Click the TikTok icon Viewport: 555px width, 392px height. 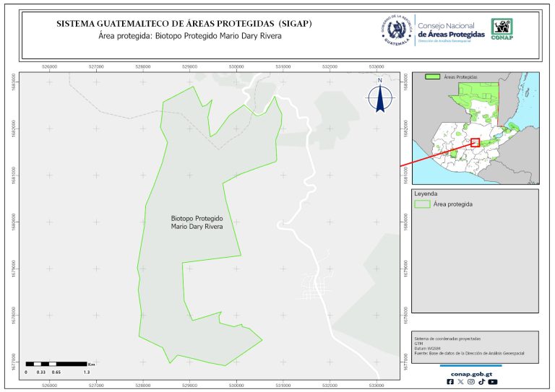(481, 382)
